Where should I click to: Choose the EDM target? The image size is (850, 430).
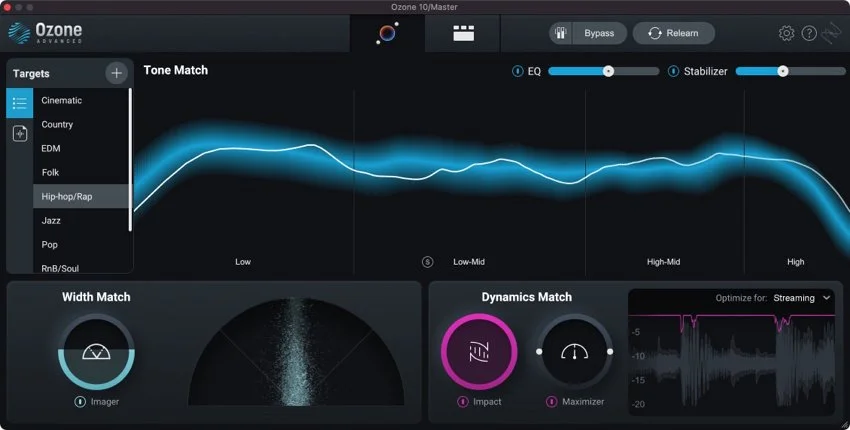point(81,148)
